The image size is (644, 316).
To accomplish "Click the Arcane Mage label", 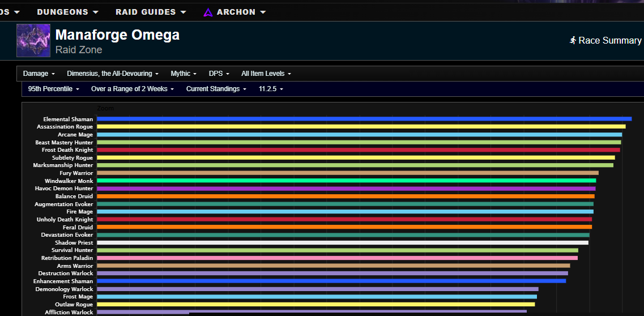I will (75, 135).
